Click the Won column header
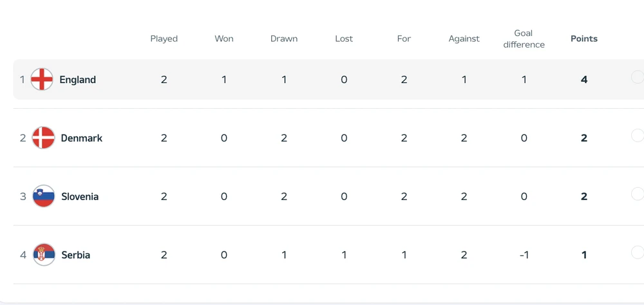This screenshot has height=305, width=644. [x=224, y=39]
